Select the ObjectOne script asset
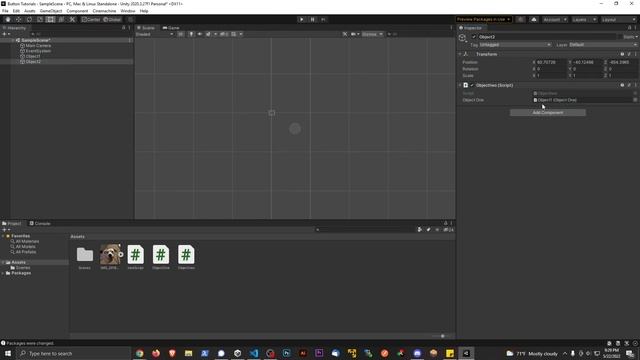 [x=161, y=257]
